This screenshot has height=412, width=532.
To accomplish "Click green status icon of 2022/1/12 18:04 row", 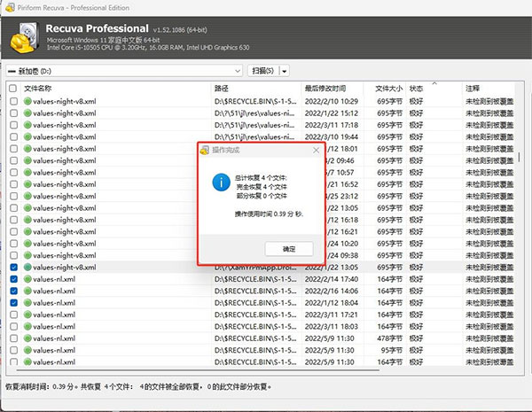I will click(27, 303).
